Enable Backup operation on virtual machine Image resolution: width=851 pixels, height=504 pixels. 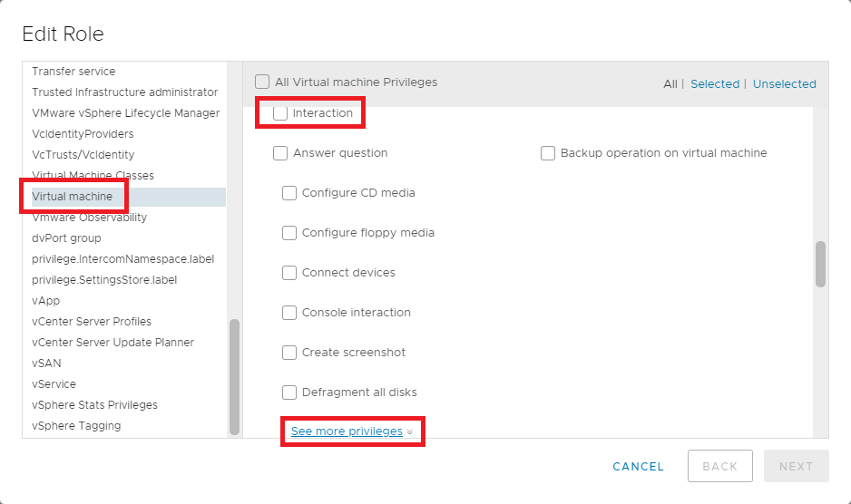(548, 153)
